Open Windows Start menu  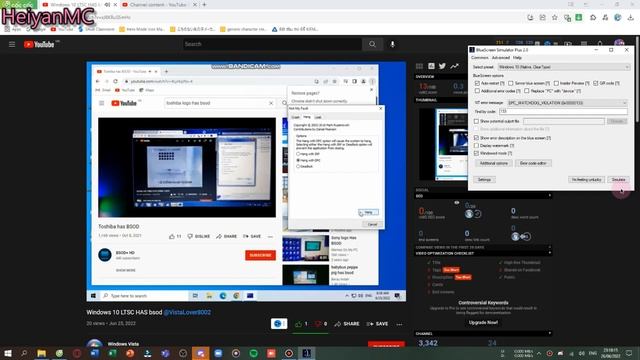(8, 353)
